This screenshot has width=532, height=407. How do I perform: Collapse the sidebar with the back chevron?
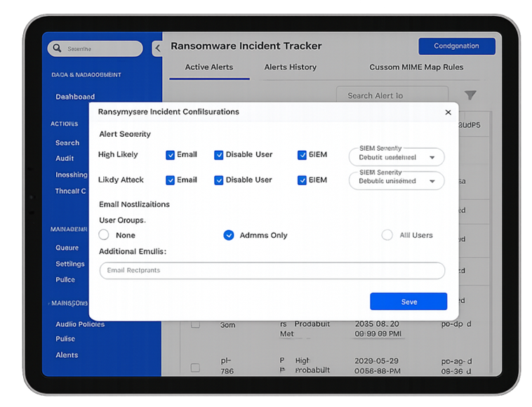pos(158,48)
